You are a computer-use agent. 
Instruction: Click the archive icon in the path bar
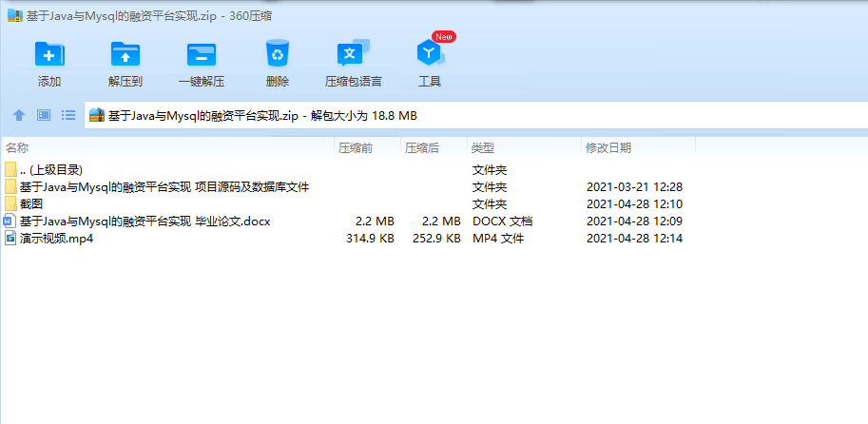pos(97,115)
